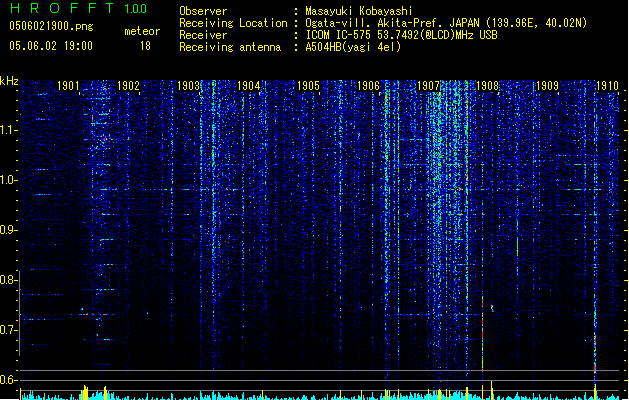Click the 1.0 kHz axis label
This screenshot has width=629, height=400.
pos(7,180)
